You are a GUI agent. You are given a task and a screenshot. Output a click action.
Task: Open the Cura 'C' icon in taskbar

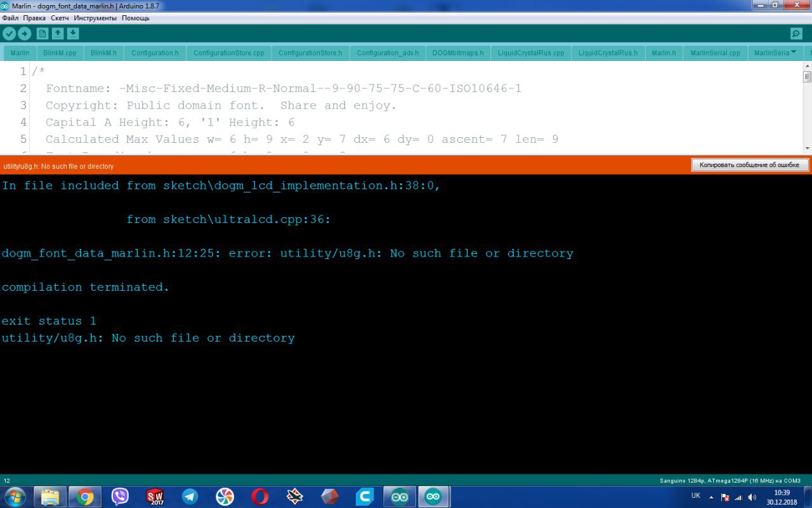tap(364, 496)
